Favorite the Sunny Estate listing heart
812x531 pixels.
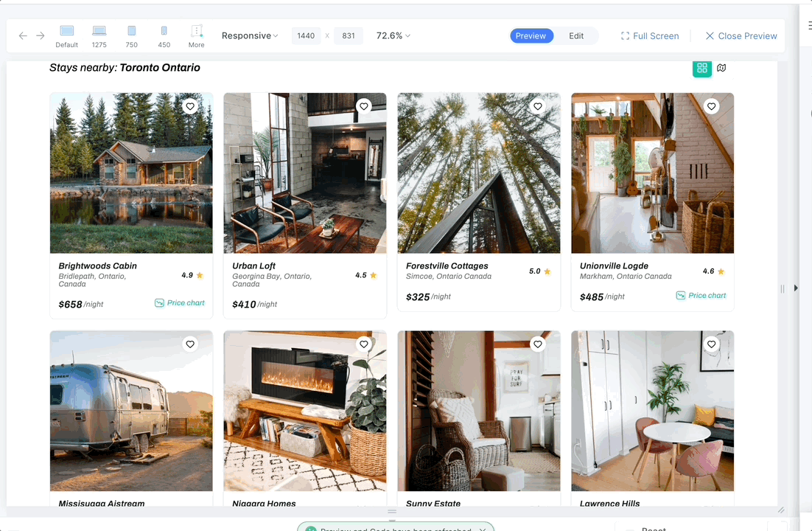tap(538, 344)
